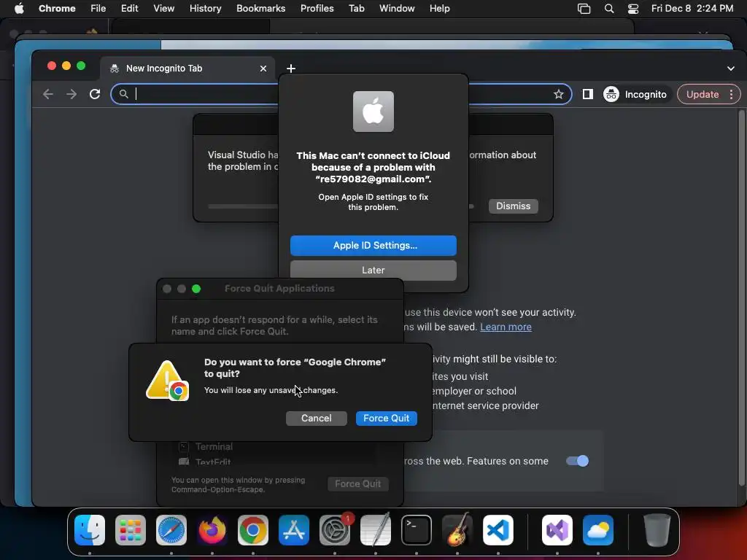Select the New Incognito Tab tab
Image resolution: width=747 pixels, height=560 pixels.
(187, 69)
